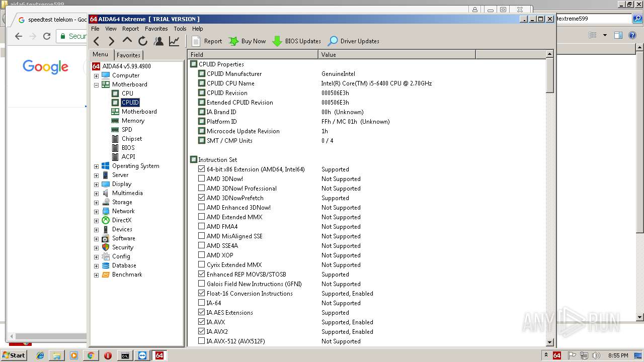Switch to the Favorites tab
644x362 pixels.
(128, 55)
